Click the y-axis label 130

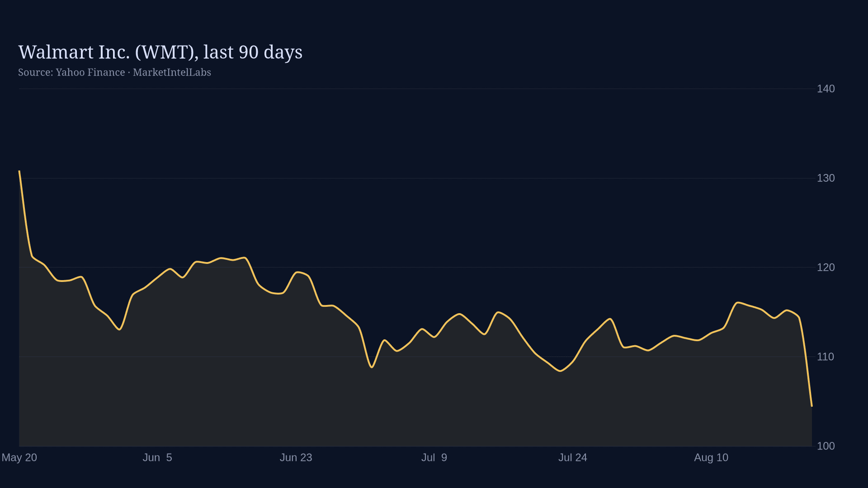point(826,178)
